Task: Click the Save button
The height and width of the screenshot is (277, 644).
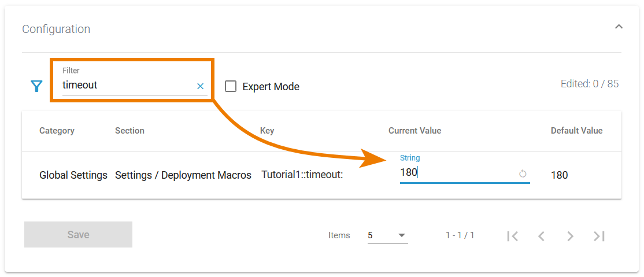Action: pos(78,234)
